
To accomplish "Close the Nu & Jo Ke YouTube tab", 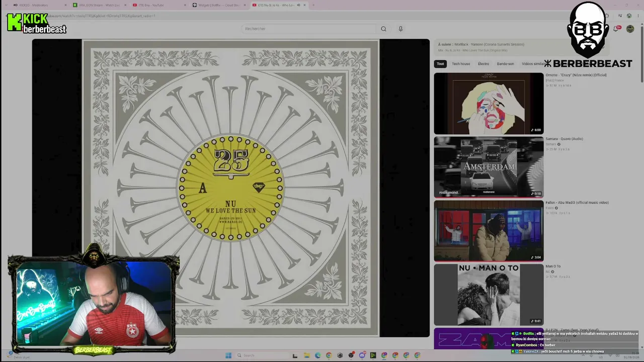I will (x=304, y=5).
